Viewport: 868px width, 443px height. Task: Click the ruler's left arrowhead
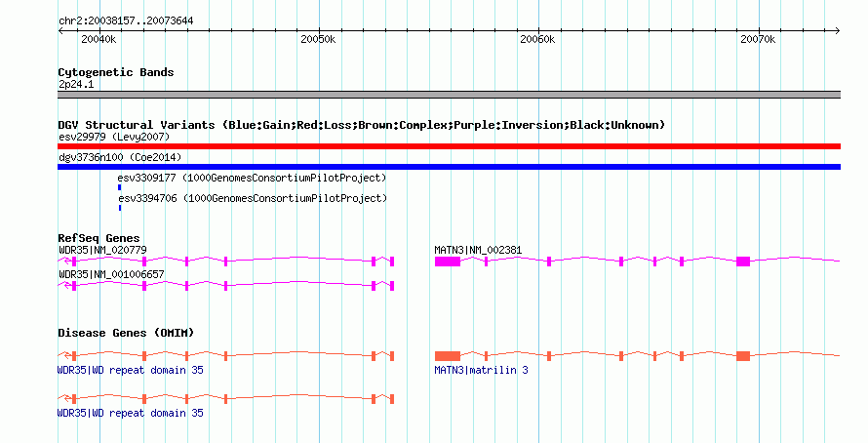point(60,31)
